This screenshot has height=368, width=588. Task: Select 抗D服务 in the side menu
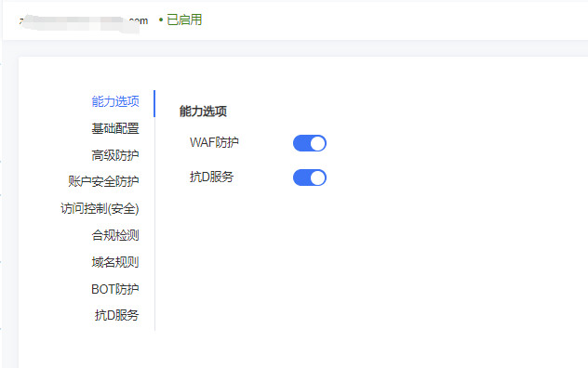tap(116, 315)
